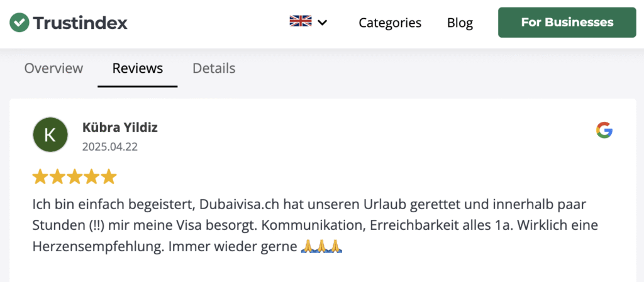
Task: Click Kübra Yildiz's green K avatar
Action: [x=50, y=135]
